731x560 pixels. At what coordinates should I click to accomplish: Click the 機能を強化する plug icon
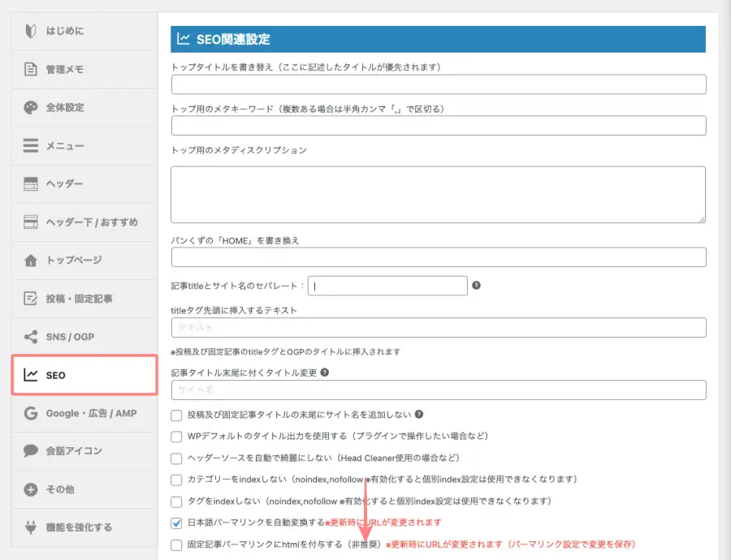pos(32,528)
